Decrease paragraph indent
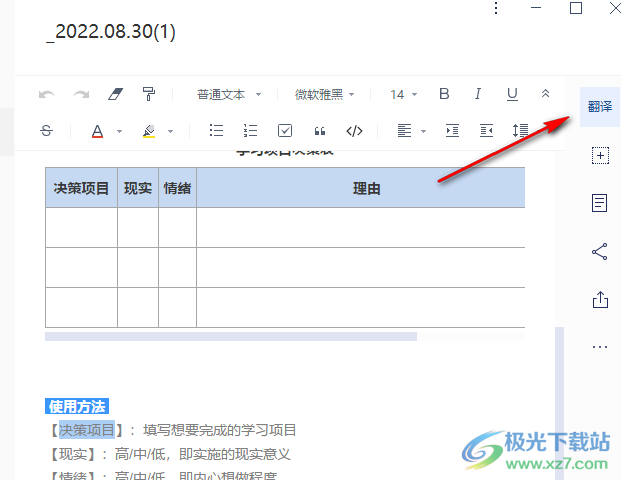The width and height of the screenshot is (621, 480). tap(486, 131)
